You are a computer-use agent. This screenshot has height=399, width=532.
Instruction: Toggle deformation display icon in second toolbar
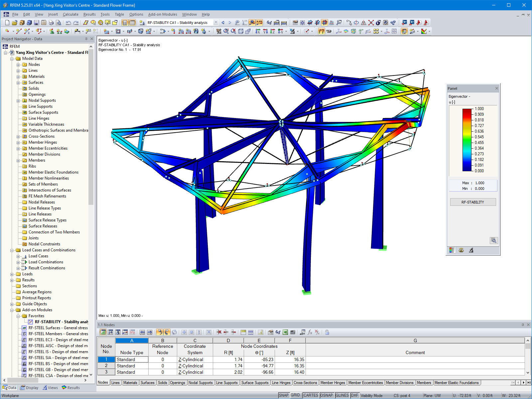(x=322, y=31)
